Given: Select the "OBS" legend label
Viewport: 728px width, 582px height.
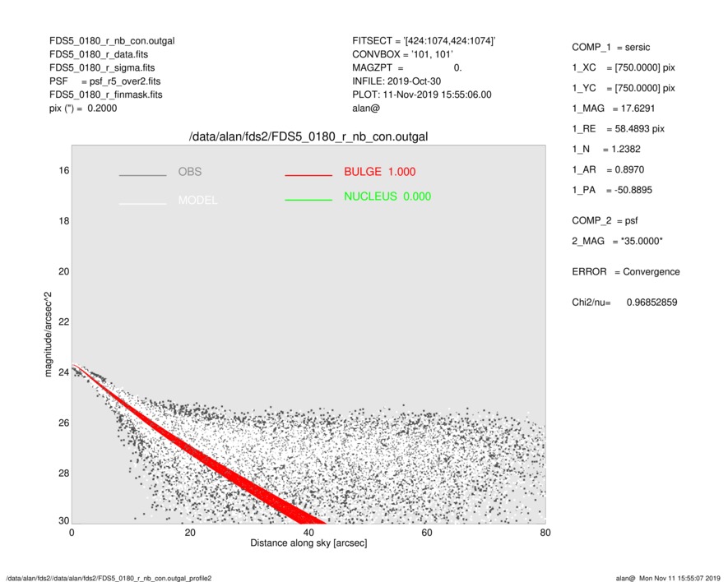Looking at the screenshot, I should [190, 172].
